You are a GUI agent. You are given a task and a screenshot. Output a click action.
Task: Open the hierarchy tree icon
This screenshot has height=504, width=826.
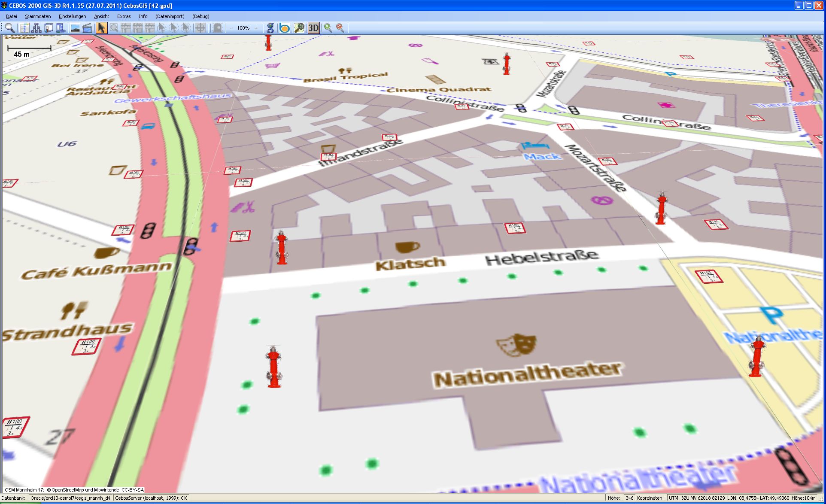click(x=36, y=28)
